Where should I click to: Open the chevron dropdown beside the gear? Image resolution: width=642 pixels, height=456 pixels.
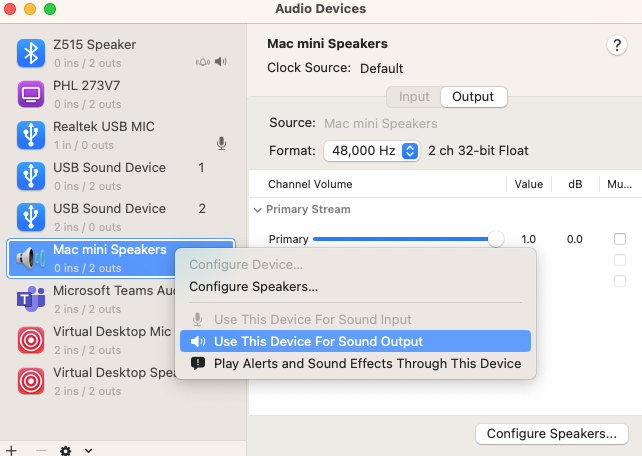click(x=88, y=451)
